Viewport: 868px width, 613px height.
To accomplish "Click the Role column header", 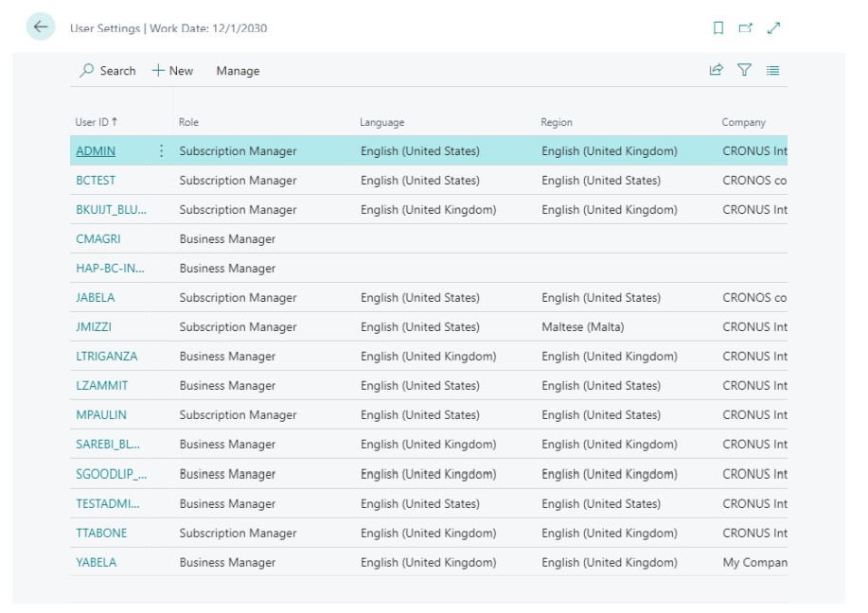I will pos(188,122).
